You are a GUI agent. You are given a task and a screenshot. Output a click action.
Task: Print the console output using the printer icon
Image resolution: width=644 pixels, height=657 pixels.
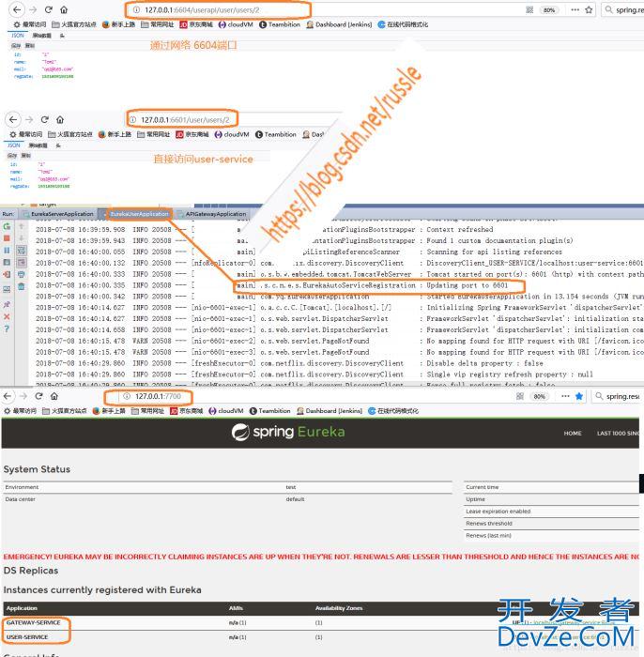pyautogui.click(x=21, y=274)
